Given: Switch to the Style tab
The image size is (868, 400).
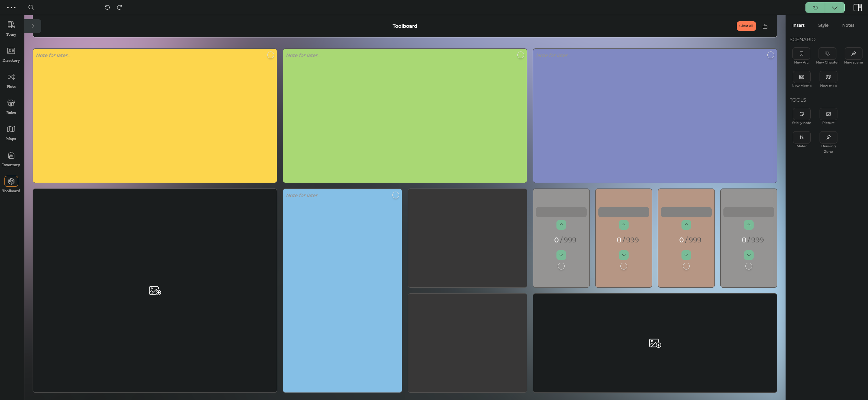Looking at the screenshot, I should [823, 25].
